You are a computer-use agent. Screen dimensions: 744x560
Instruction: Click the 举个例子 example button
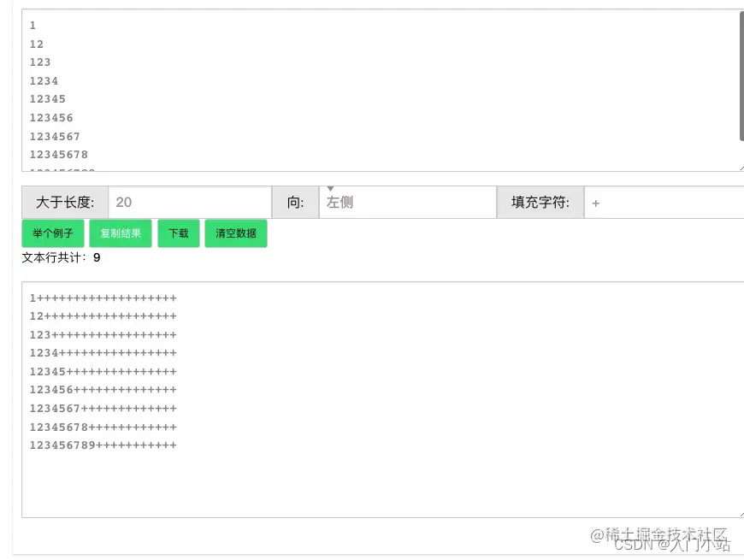[x=52, y=233]
